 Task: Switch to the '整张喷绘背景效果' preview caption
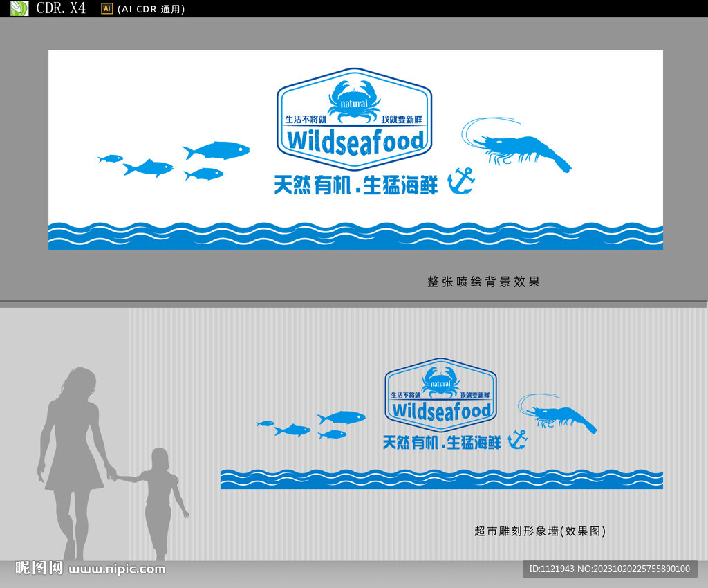(483, 282)
